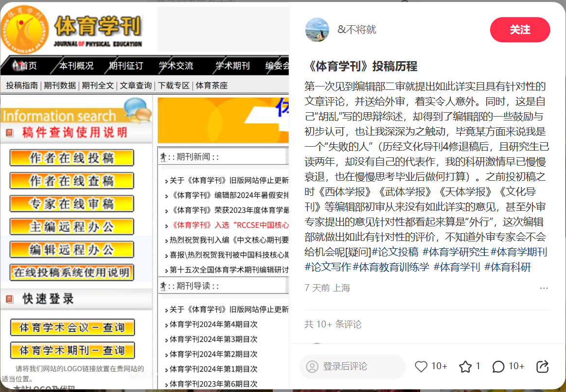Click the 投稿指南 sub-navigation link
Image resolution: width=566 pixels, height=392 pixels.
(22, 85)
